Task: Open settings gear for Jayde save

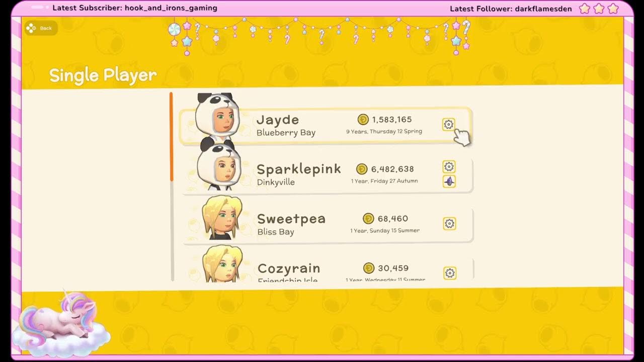Action: coord(448,124)
